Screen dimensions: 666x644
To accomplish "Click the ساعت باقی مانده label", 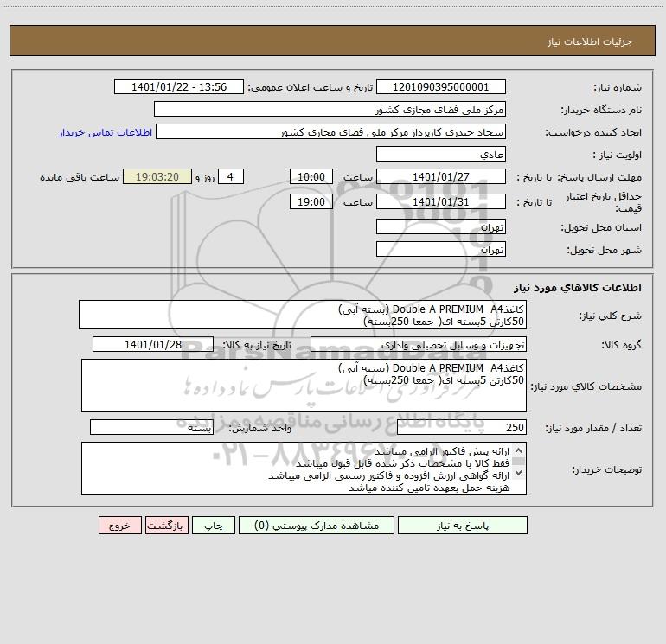I will [x=80, y=177].
